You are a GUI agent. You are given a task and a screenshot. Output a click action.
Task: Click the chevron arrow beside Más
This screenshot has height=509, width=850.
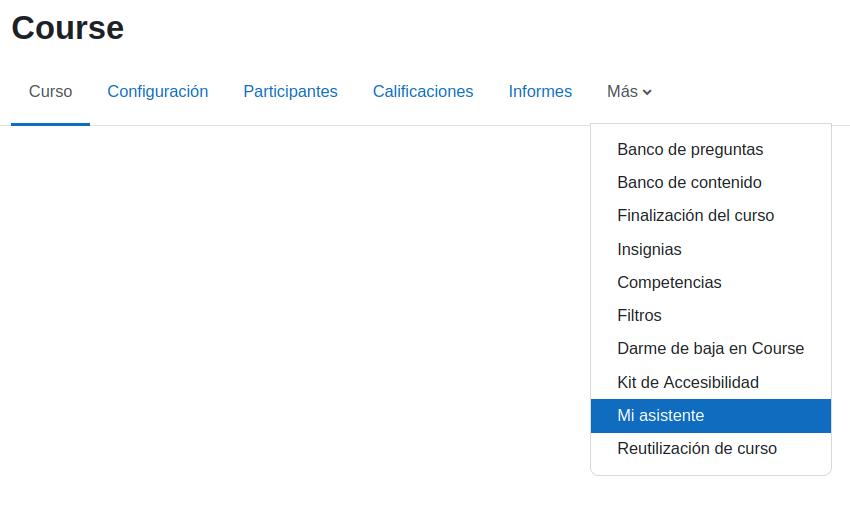pyautogui.click(x=647, y=93)
